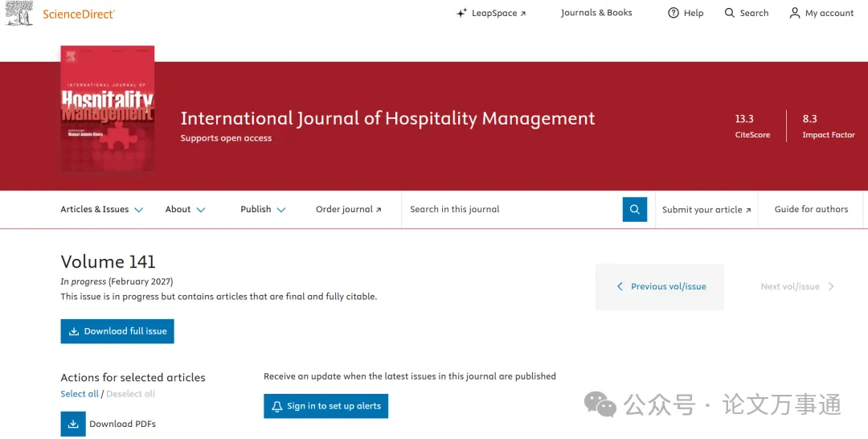Click right chevron of Next vol/issue

click(831, 287)
